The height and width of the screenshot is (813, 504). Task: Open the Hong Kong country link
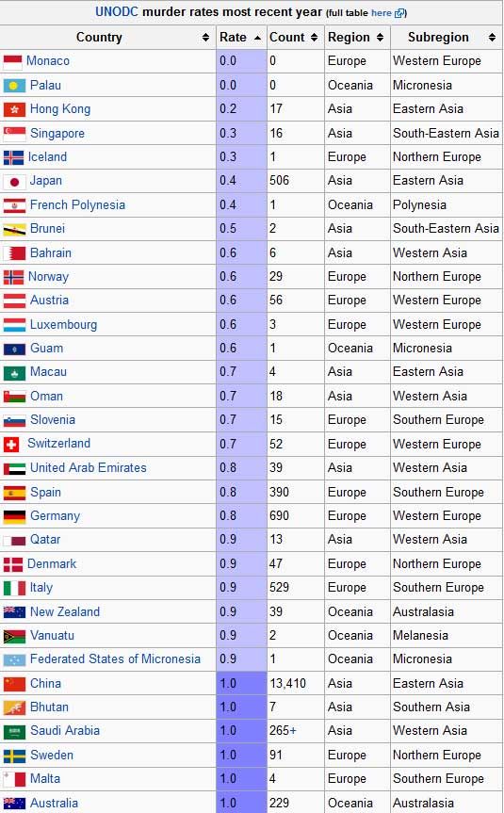tap(60, 109)
